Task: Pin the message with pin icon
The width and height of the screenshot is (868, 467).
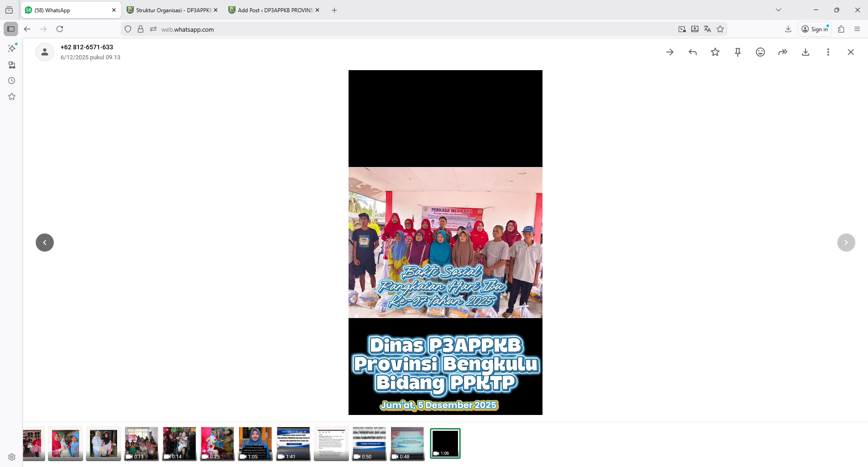Action: [738, 52]
